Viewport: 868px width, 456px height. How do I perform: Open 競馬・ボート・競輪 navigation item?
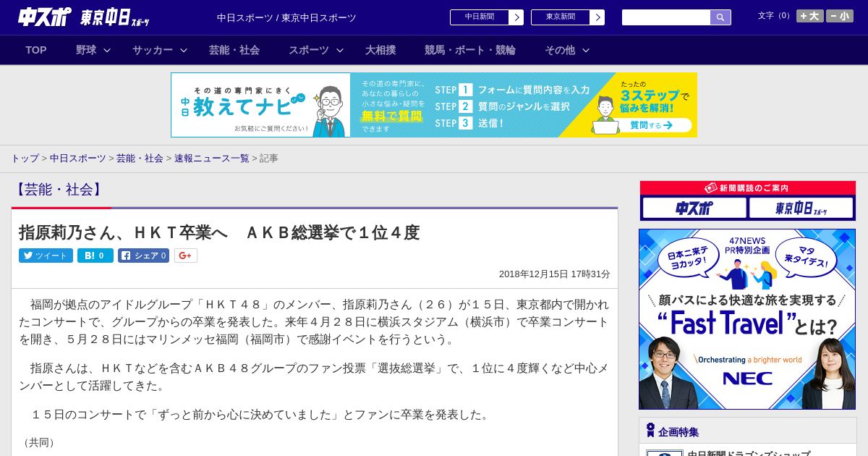pyautogui.click(x=470, y=50)
